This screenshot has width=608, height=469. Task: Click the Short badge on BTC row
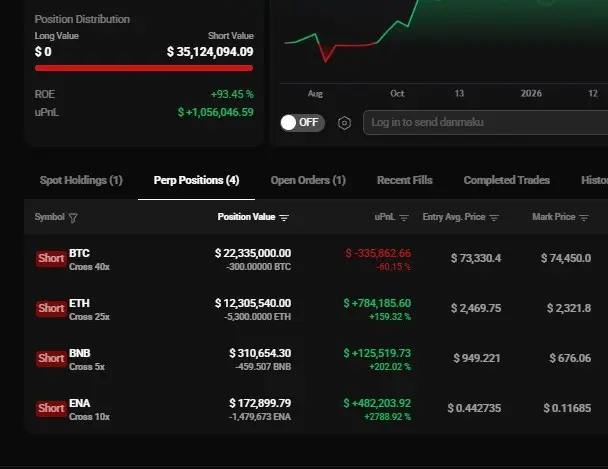pyautogui.click(x=51, y=258)
